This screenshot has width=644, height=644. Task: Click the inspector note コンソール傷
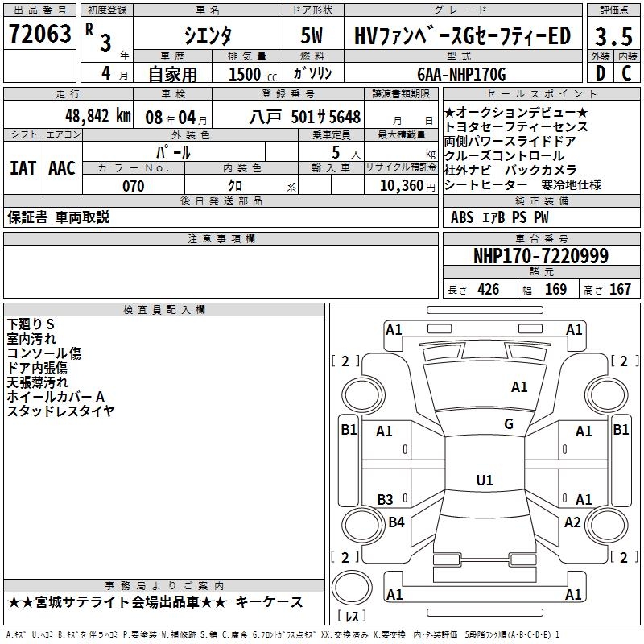[x=44, y=353]
